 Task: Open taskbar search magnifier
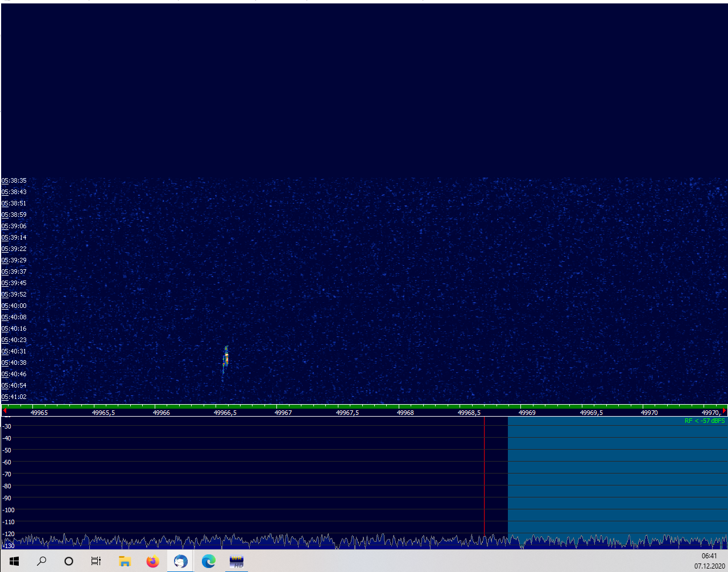point(41,561)
